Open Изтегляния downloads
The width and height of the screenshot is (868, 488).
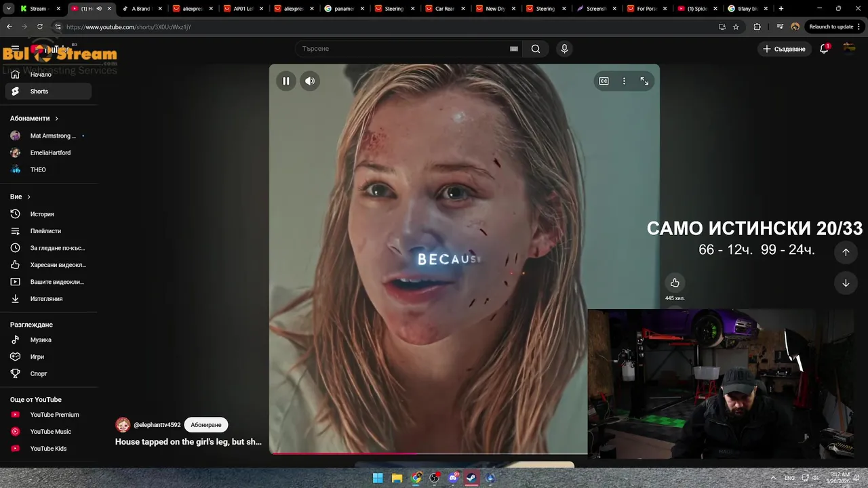[47, 299]
